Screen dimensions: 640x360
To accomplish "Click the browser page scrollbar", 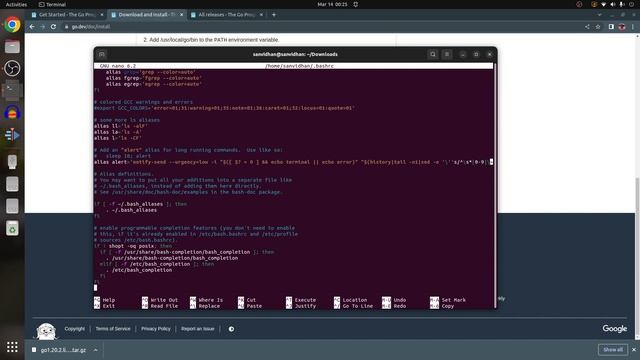I will tap(638, 257).
